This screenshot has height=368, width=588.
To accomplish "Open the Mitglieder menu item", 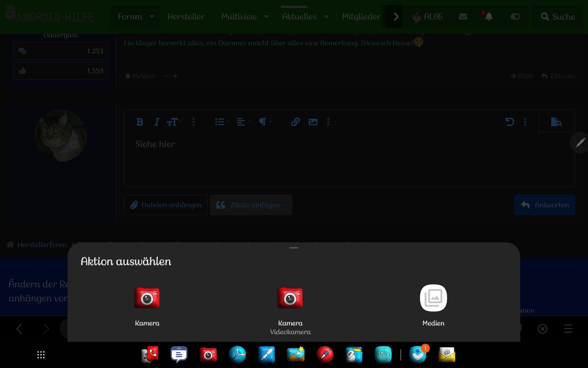I will (361, 16).
